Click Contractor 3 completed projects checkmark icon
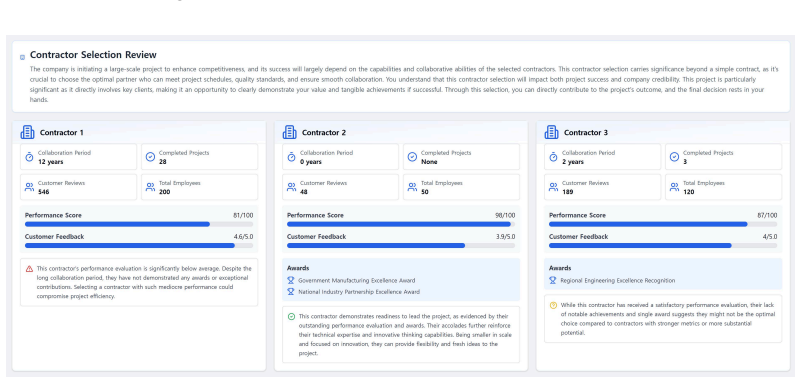 coord(674,157)
